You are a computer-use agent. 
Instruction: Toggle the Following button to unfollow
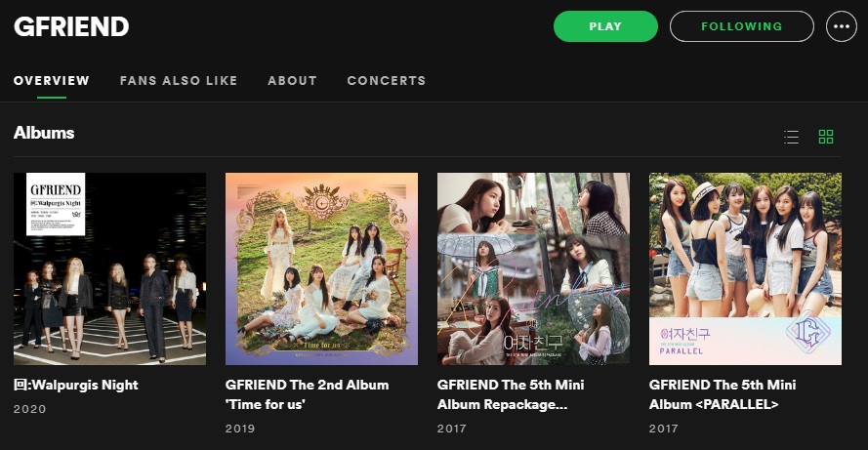tap(742, 26)
